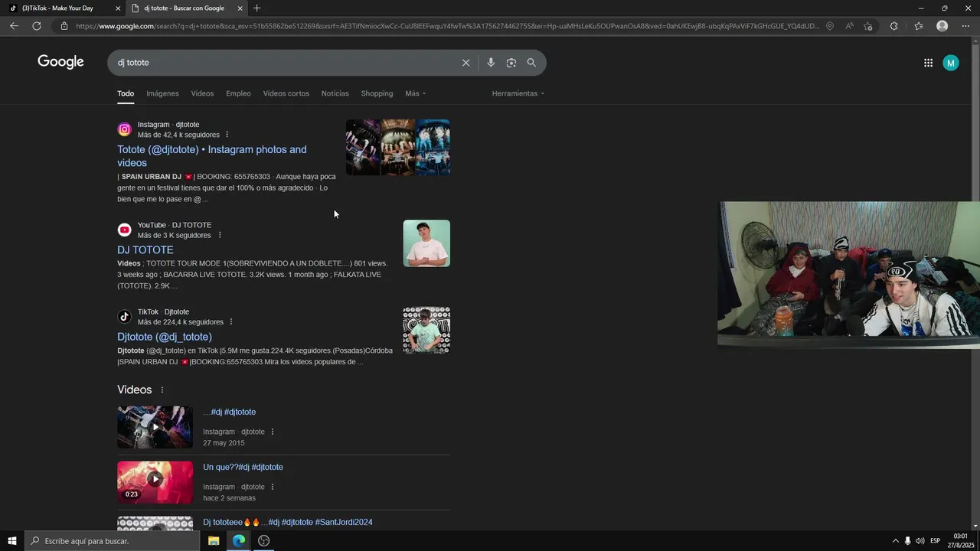Open the Google account avatar M
Screen dimensions: 980x551
pyautogui.click(x=951, y=63)
